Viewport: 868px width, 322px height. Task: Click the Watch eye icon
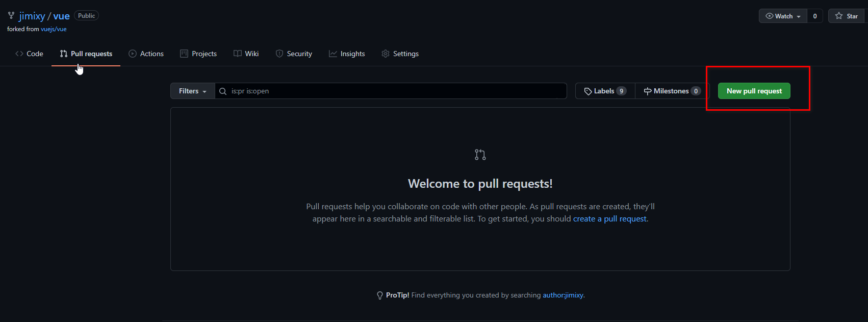770,16
